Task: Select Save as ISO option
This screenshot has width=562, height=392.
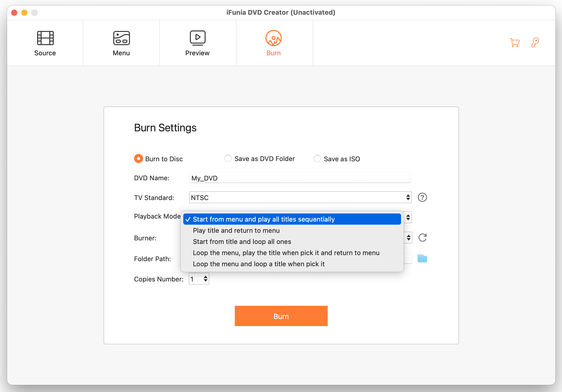Action: tap(317, 158)
